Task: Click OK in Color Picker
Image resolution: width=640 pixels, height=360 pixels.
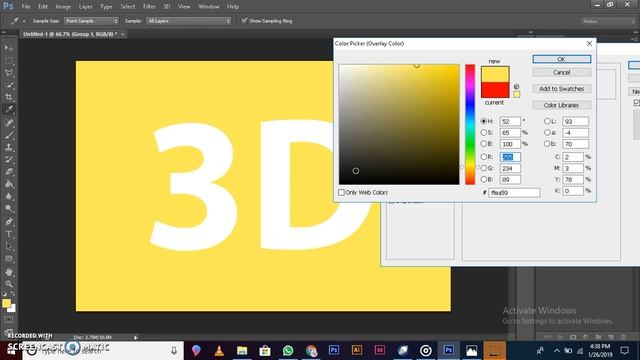Action: pyautogui.click(x=562, y=59)
